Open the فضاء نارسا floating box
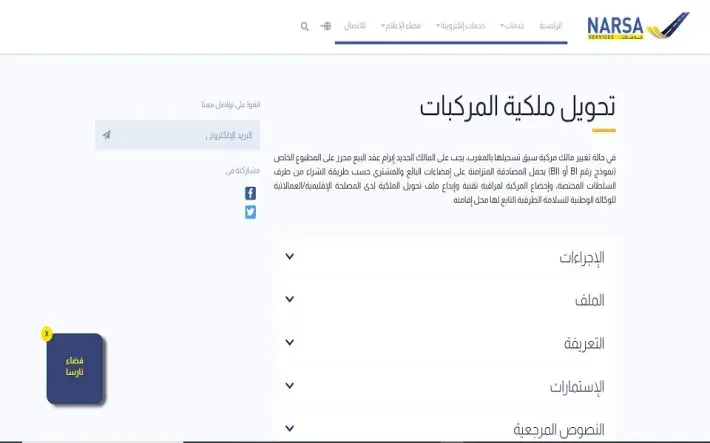This screenshot has width=710, height=443. click(x=75, y=368)
